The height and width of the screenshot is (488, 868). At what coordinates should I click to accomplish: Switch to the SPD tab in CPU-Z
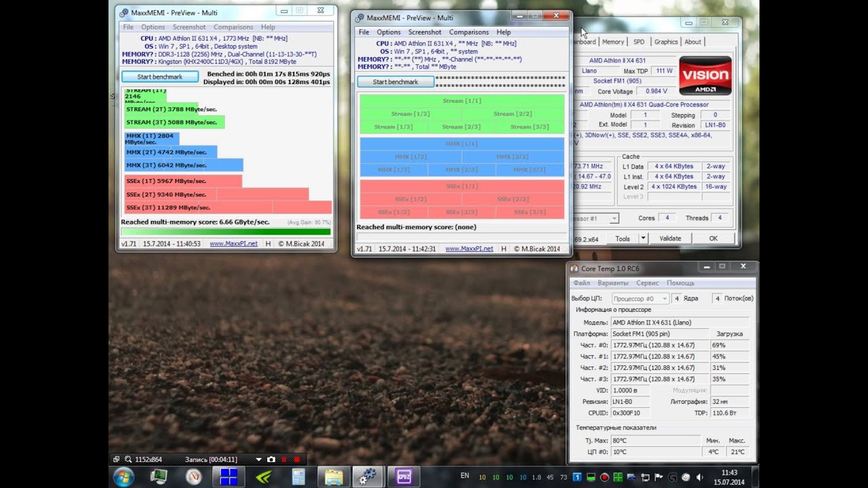639,41
